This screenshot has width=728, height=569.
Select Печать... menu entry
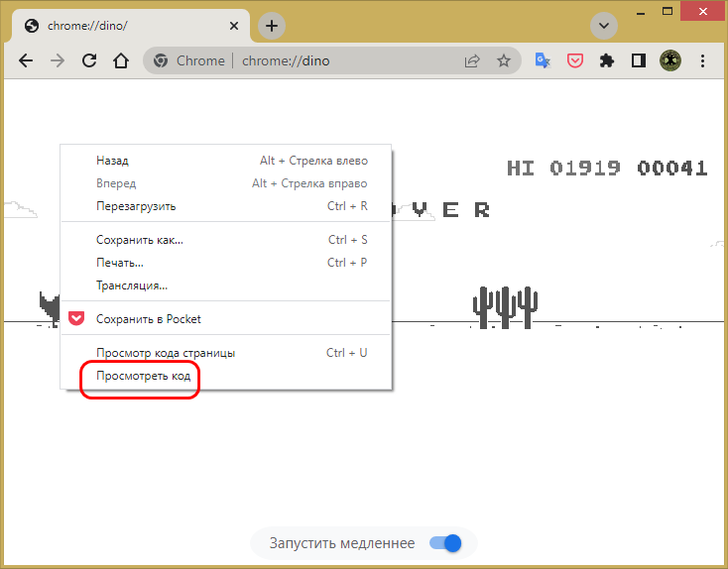pyautogui.click(x=226, y=263)
